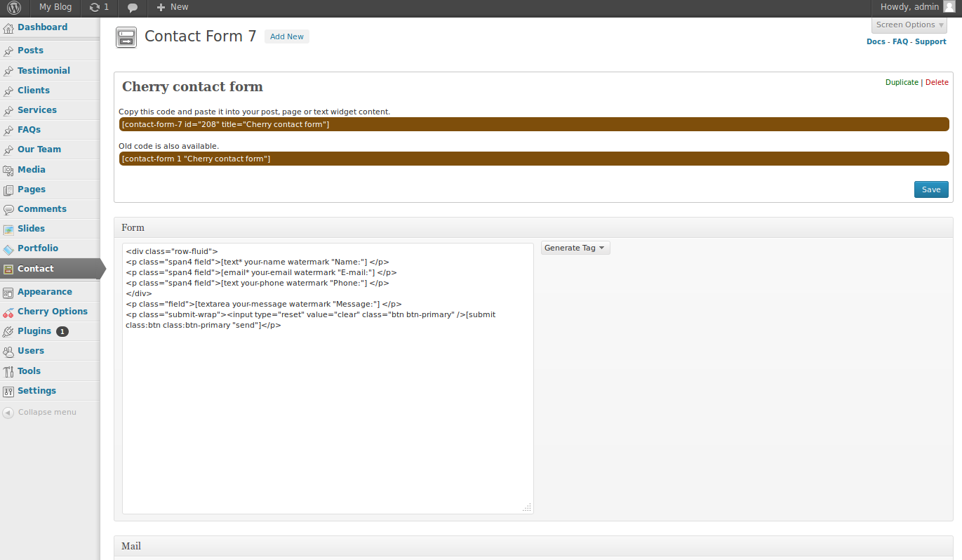
Task: Open the Settings menu item
Action: (37, 390)
